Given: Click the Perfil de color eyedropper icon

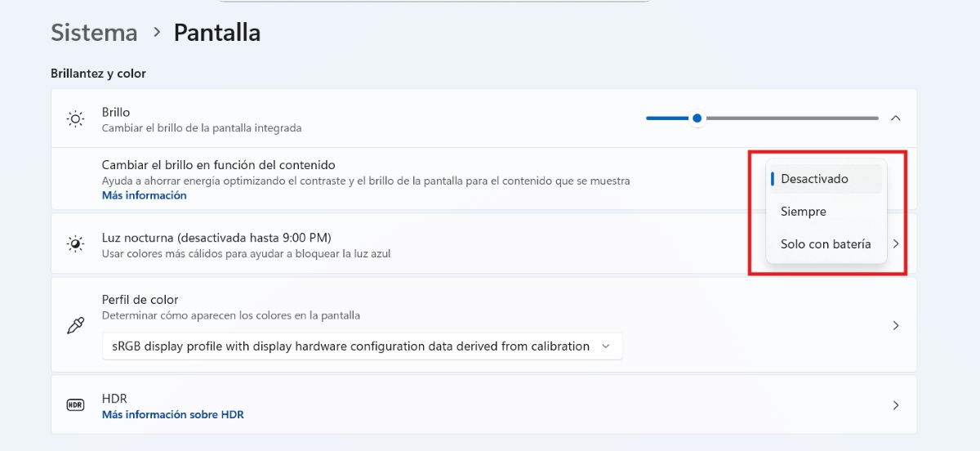Looking at the screenshot, I should click(75, 325).
